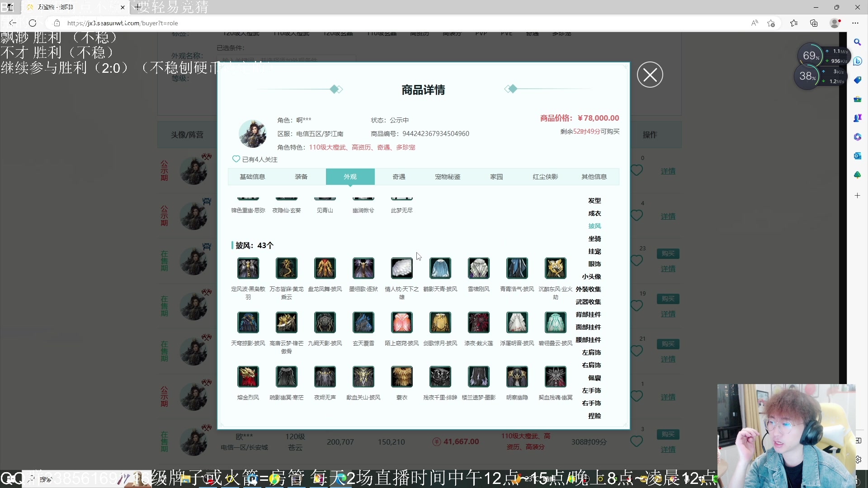This screenshot has width=868, height=488.
Task: Open the 家园 tab
Action: 496,177
